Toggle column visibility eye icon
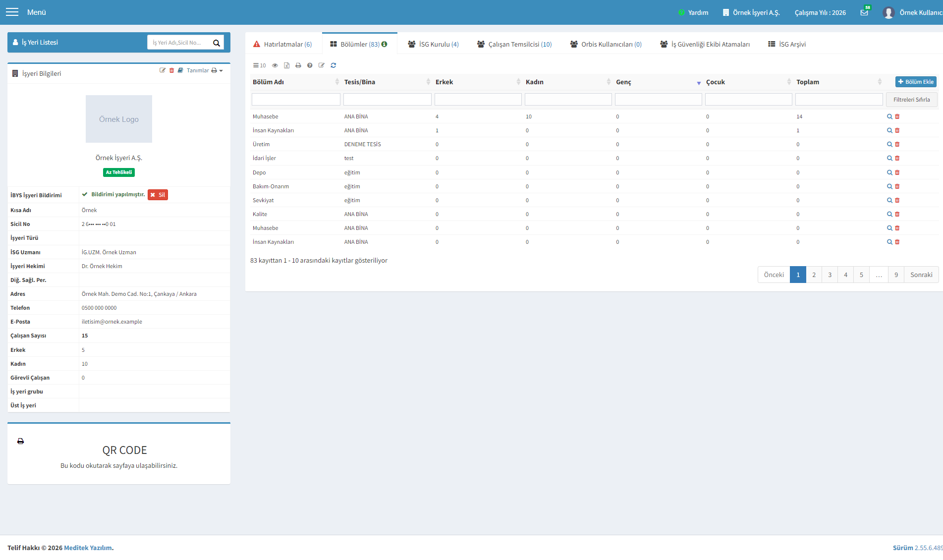This screenshot has height=560, width=943. (275, 65)
